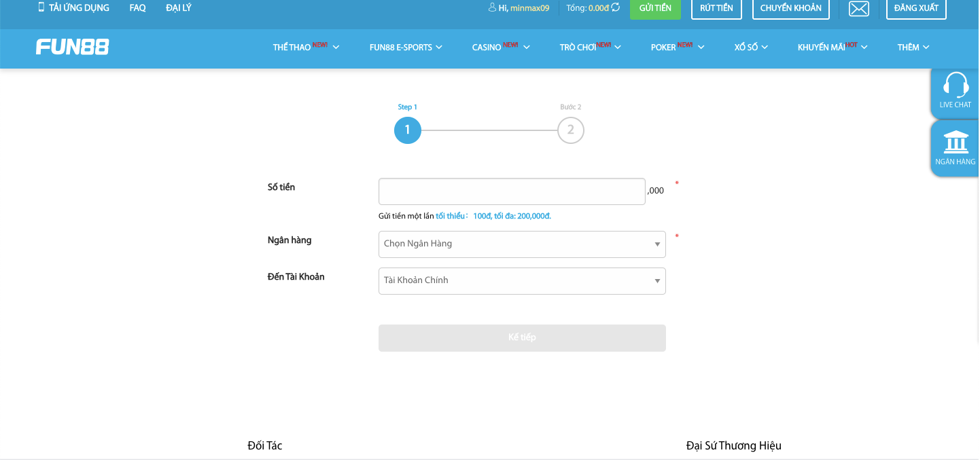Image resolution: width=980 pixels, height=461 pixels.
Task: Click step 2 circle indicator
Action: pos(571,130)
